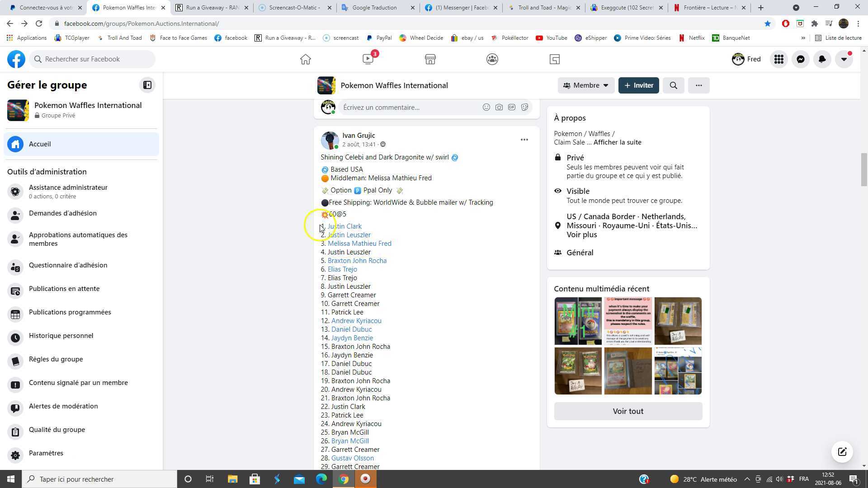The height and width of the screenshot is (488, 868).
Task: Open the Watch video icon with badge
Action: tap(368, 59)
